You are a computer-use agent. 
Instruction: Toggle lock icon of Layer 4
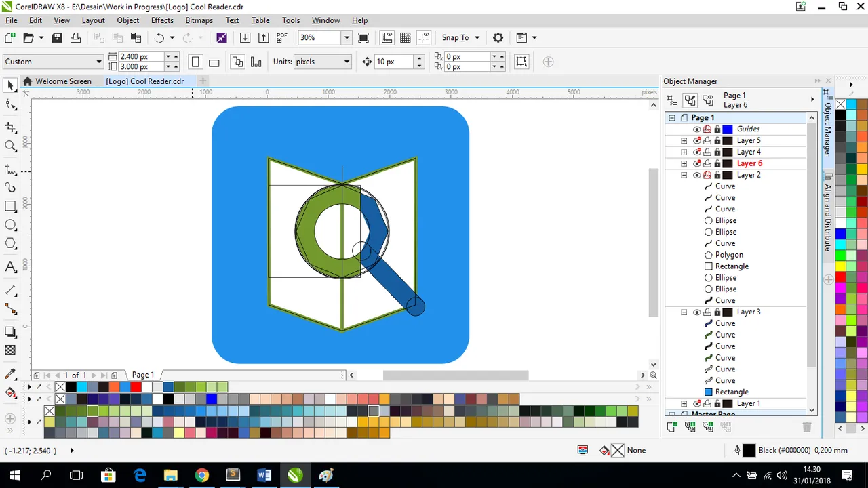point(717,152)
